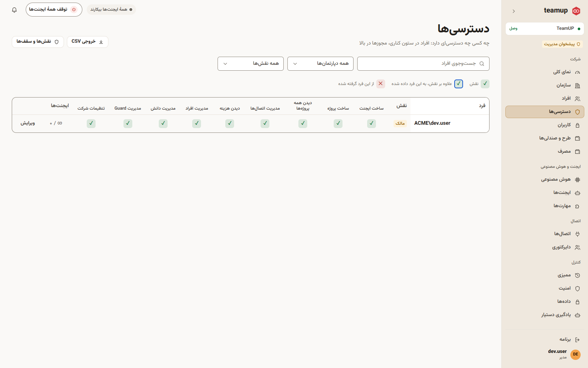This screenshot has width=588, height=368.
Task: Click the notification bell icon
Action: click(x=14, y=10)
